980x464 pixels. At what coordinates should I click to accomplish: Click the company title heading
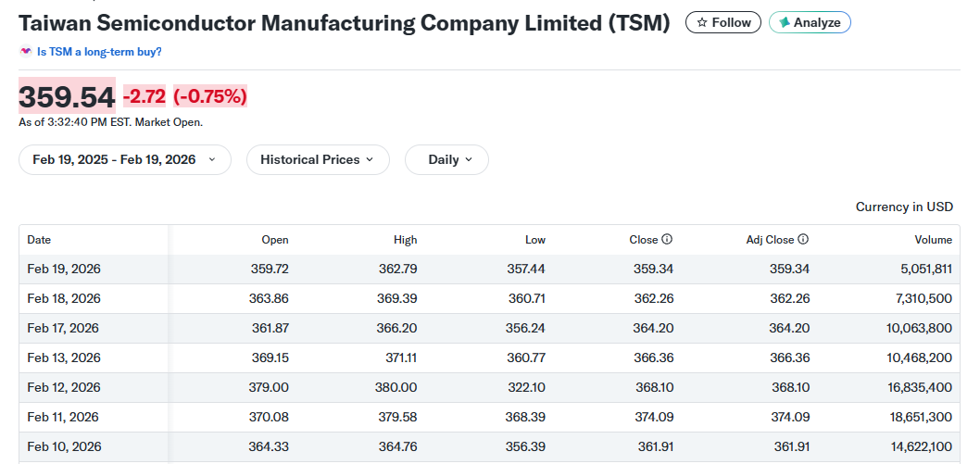344,23
